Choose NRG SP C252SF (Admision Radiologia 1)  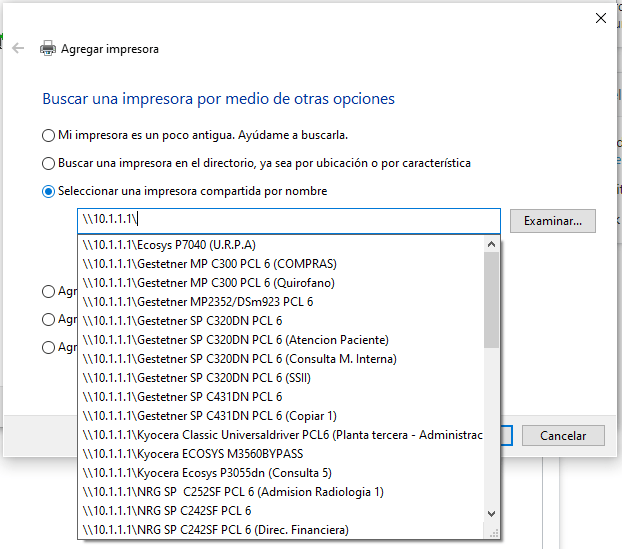[x=281, y=492]
